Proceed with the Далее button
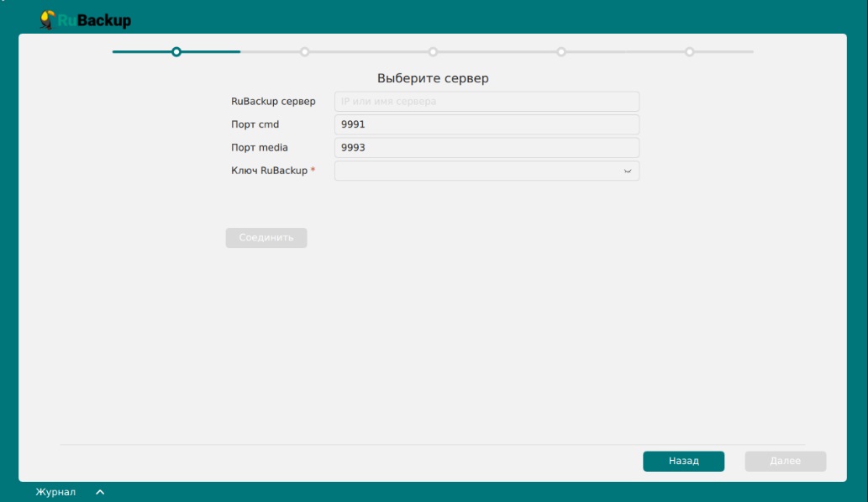Viewport: 868px width, 502px height. [785, 462]
